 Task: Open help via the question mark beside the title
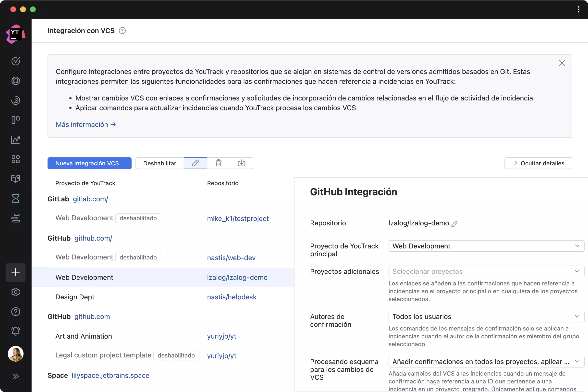[x=122, y=30]
